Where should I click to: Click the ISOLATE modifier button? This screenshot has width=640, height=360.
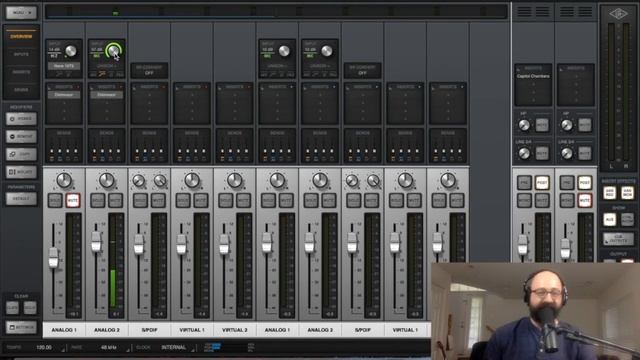point(21,172)
